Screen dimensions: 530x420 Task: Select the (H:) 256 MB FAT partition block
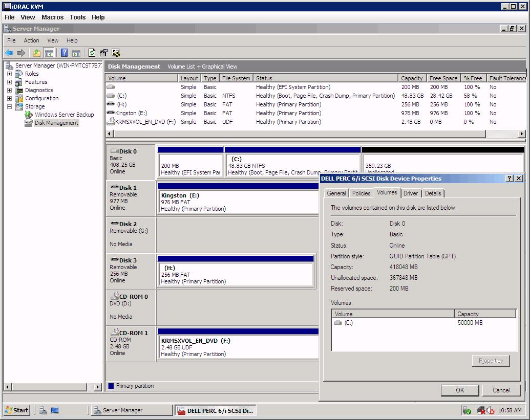[236, 271]
